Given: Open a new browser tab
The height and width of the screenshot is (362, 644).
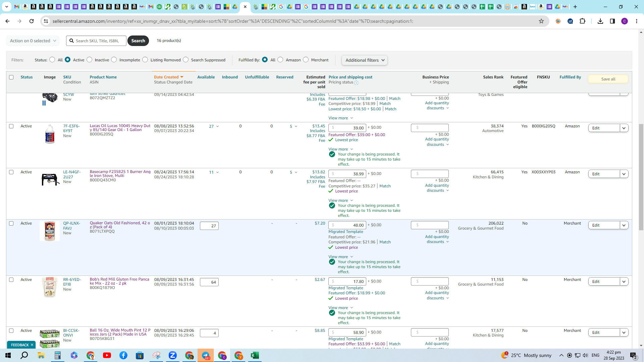Looking at the screenshot, I should tap(575, 7).
